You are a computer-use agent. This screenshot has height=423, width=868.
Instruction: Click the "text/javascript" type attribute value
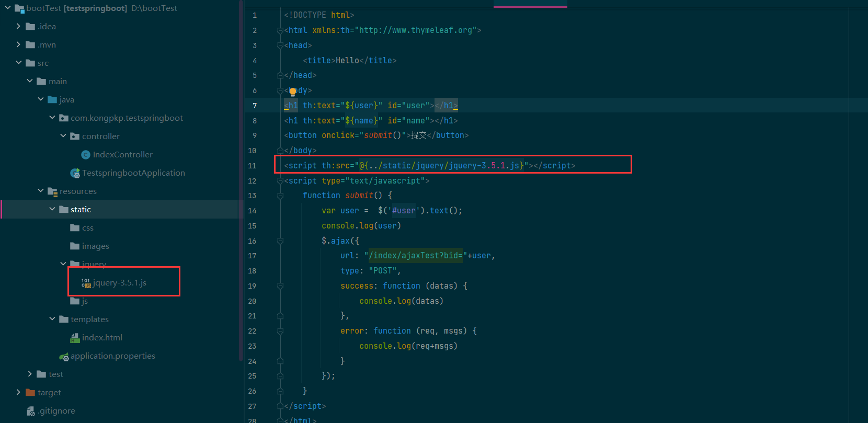tap(385, 181)
